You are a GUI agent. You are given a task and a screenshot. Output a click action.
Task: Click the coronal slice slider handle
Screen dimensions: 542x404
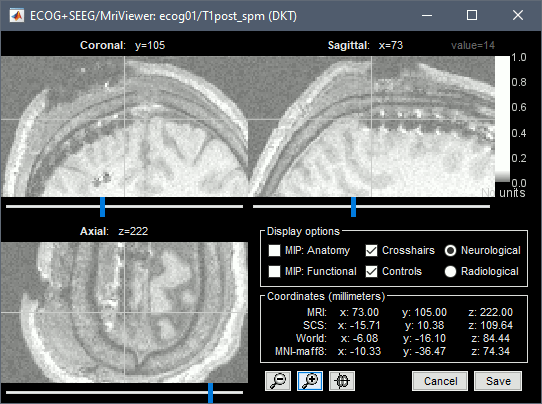pos(102,207)
